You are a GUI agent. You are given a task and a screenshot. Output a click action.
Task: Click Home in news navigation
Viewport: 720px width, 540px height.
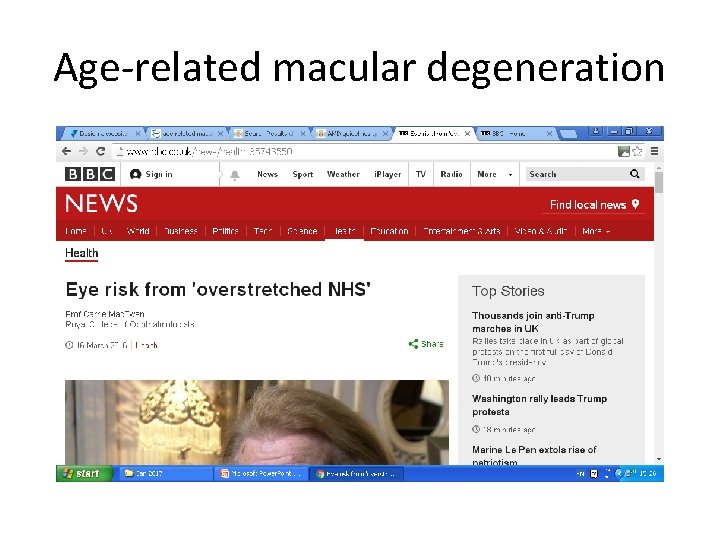[x=76, y=231]
